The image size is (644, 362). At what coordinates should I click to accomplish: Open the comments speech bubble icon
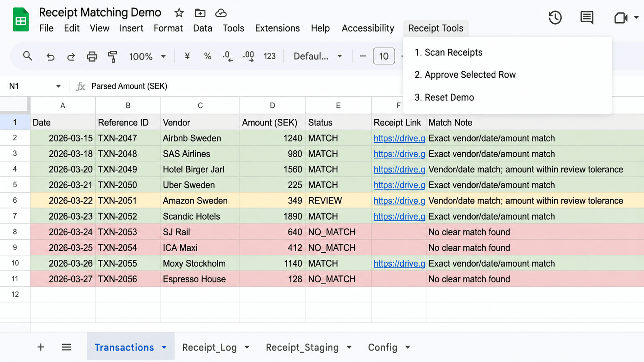click(x=587, y=18)
